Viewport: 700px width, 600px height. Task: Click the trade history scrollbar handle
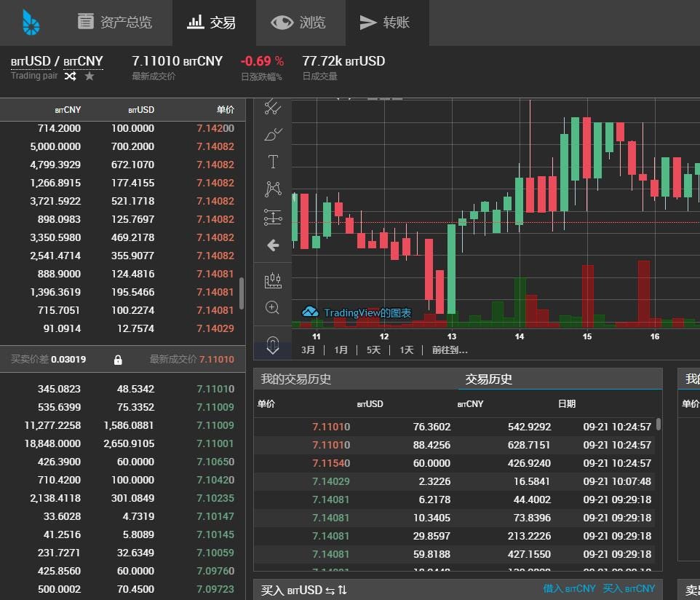click(659, 424)
